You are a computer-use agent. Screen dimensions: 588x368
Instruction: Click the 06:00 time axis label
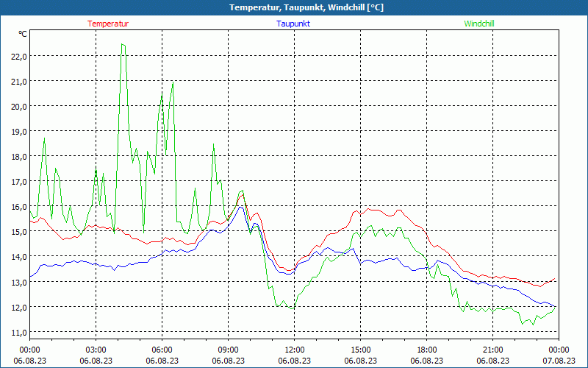coord(162,350)
